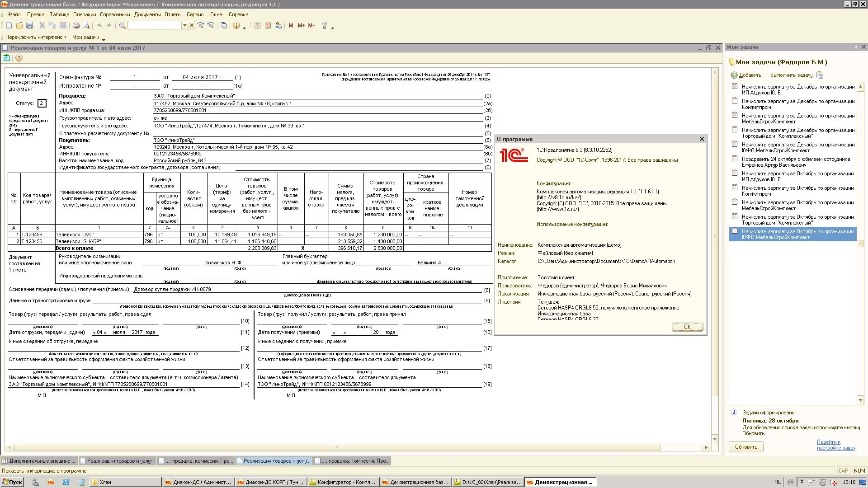Image resolution: width=868 pixels, height=488 pixels.
Task: Open the Таблица menu
Action: [60, 14]
